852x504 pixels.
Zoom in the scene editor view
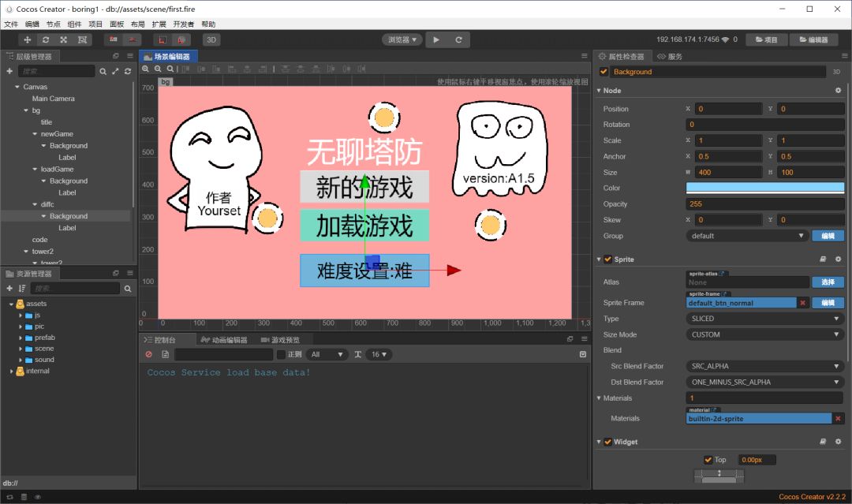146,69
